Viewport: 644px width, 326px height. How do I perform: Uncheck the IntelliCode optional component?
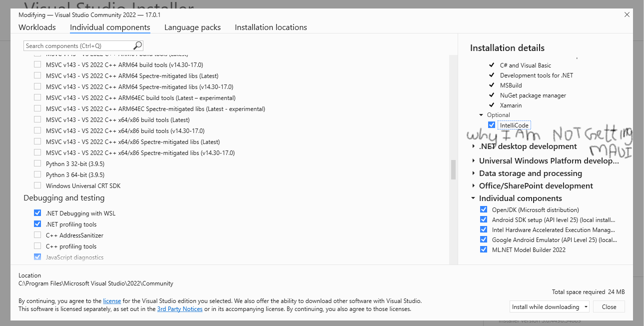click(x=492, y=125)
